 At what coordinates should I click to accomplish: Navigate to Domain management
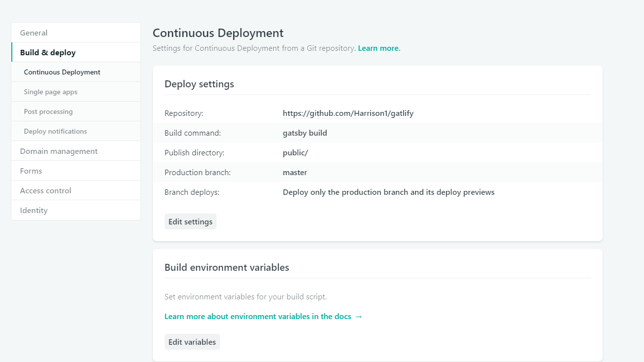point(59,151)
